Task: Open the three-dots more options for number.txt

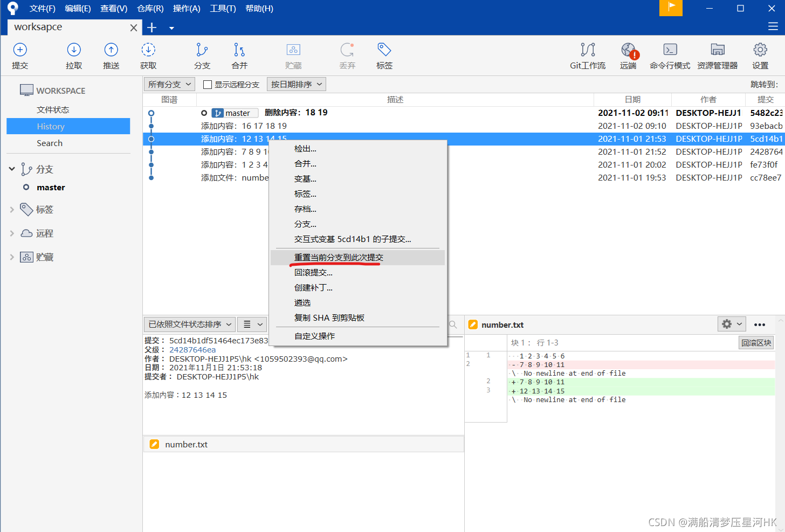Action: [x=760, y=324]
